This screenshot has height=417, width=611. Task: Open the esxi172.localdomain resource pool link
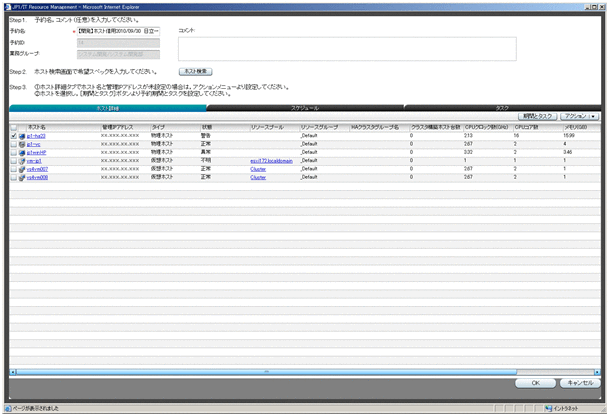tap(271, 160)
